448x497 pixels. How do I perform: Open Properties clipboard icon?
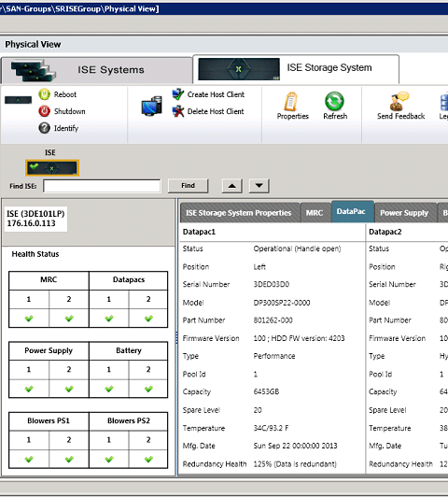291,102
